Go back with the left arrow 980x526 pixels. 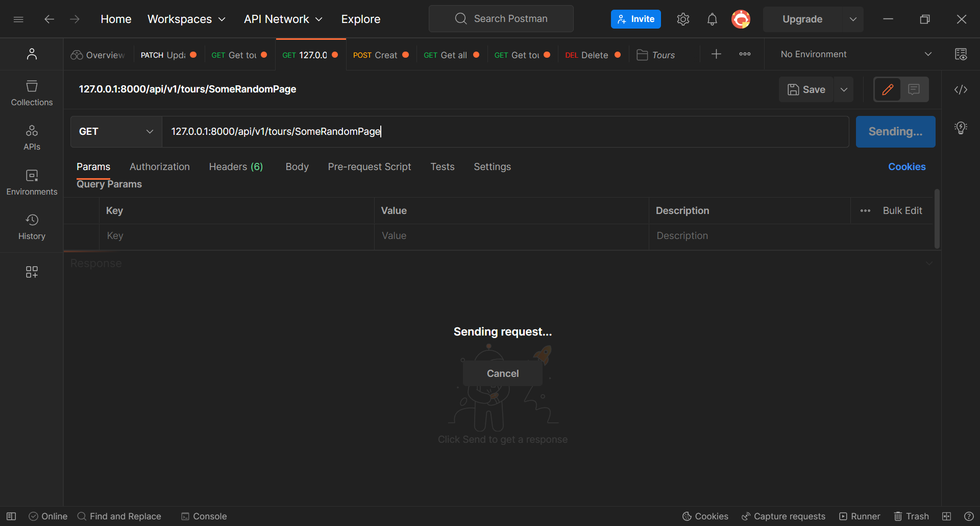pos(49,19)
